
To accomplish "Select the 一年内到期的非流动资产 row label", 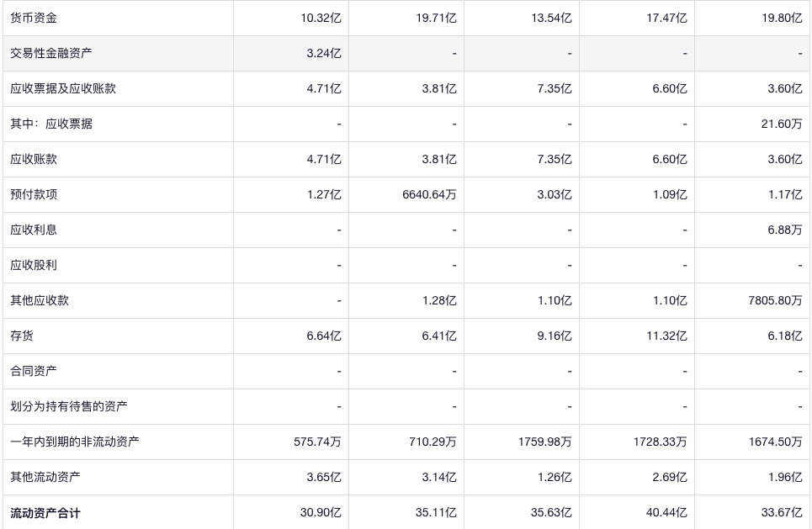I will pyautogui.click(x=75, y=442).
